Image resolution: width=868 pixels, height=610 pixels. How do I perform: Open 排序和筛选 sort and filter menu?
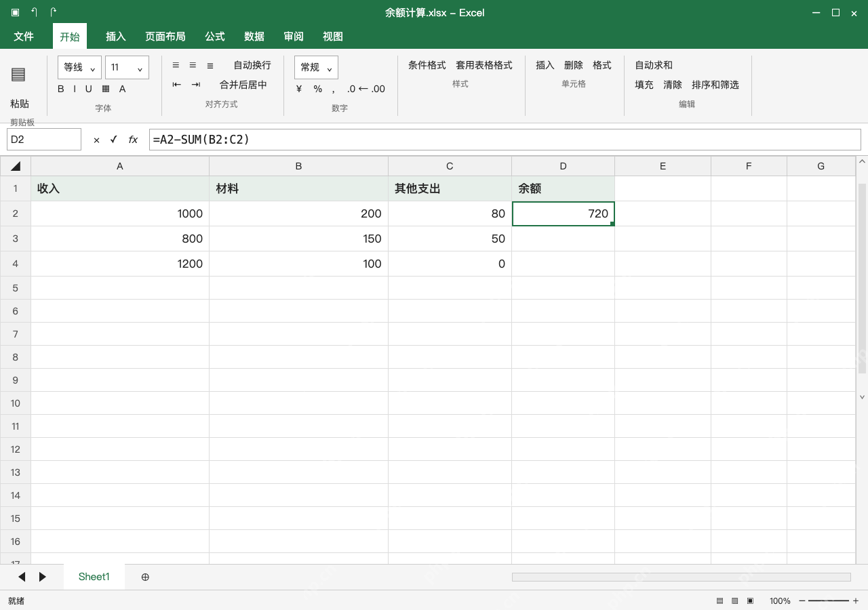tap(715, 85)
